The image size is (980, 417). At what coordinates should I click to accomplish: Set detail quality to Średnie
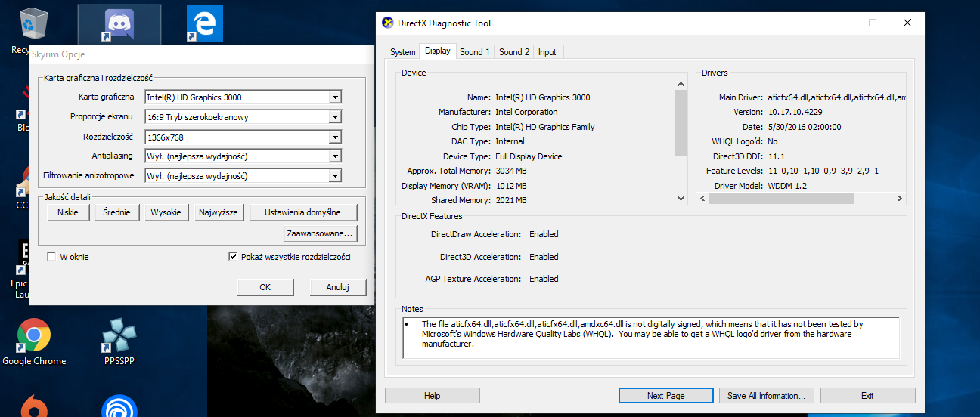pyautogui.click(x=117, y=212)
